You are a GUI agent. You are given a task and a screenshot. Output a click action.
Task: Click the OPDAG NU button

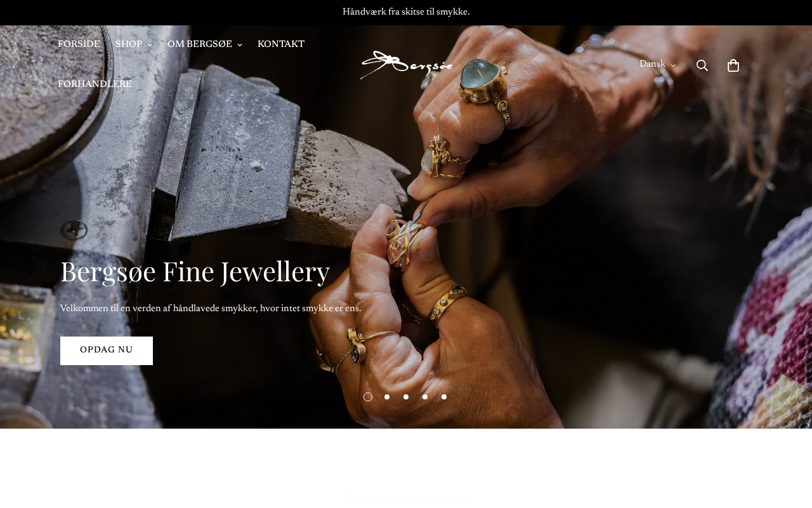(107, 351)
